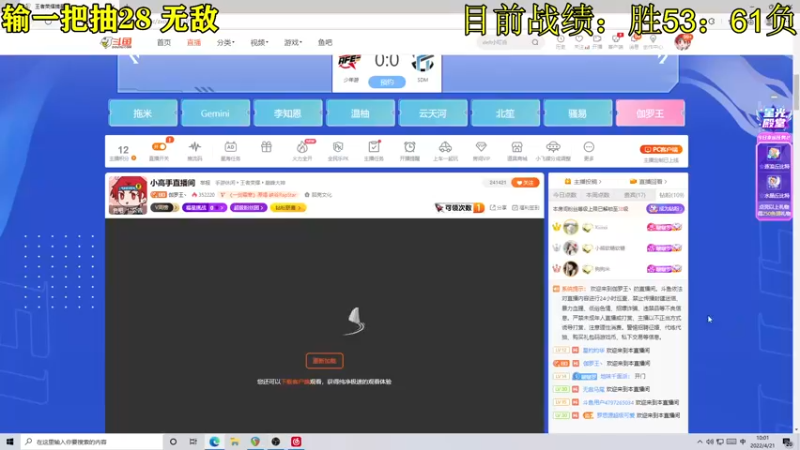The image size is (800, 450).
Task: Click the 预约 button under match score
Action: (x=387, y=82)
